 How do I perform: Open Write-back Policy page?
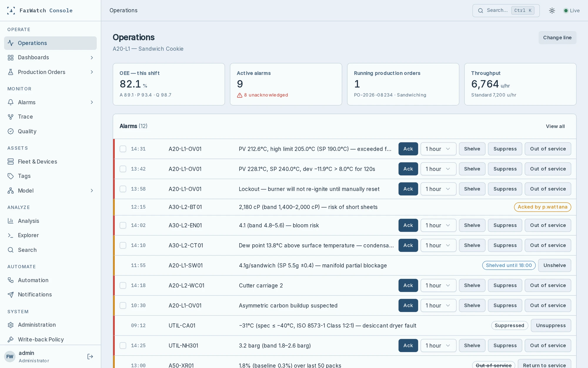pos(50,339)
